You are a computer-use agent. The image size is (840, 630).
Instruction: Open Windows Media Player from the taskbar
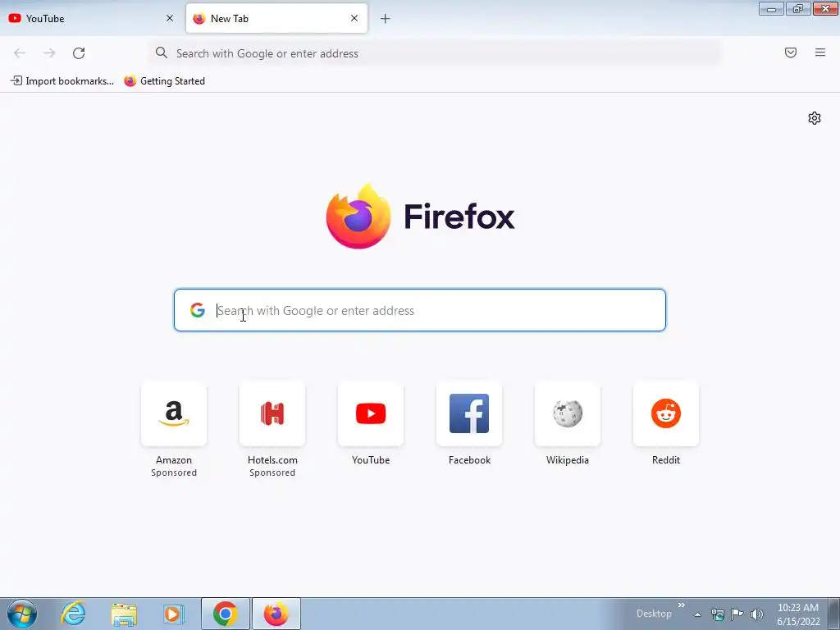[174, 614]
